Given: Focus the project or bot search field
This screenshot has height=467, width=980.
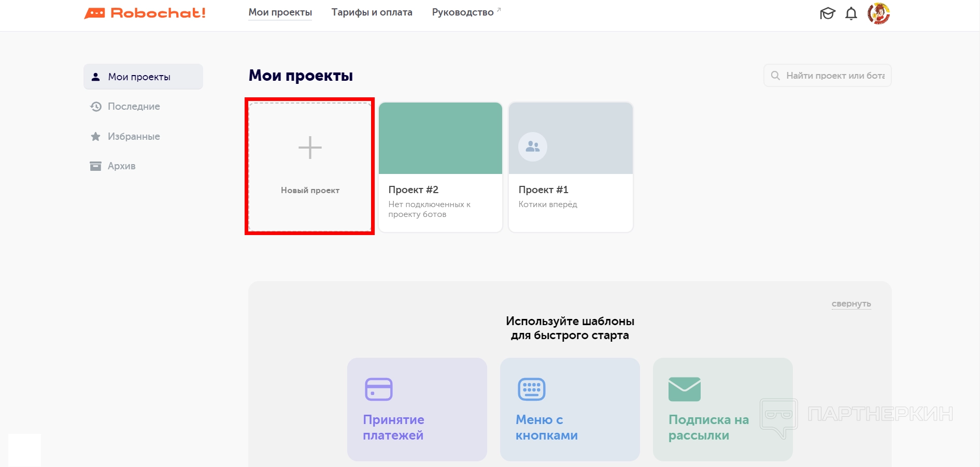Looking at the screenshot, I should [827, 76].
